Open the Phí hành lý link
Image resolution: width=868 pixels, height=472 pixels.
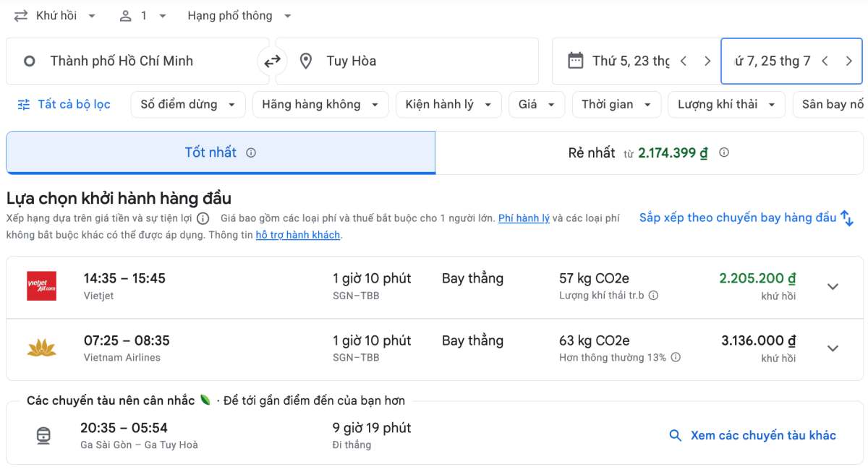point(524,218)
